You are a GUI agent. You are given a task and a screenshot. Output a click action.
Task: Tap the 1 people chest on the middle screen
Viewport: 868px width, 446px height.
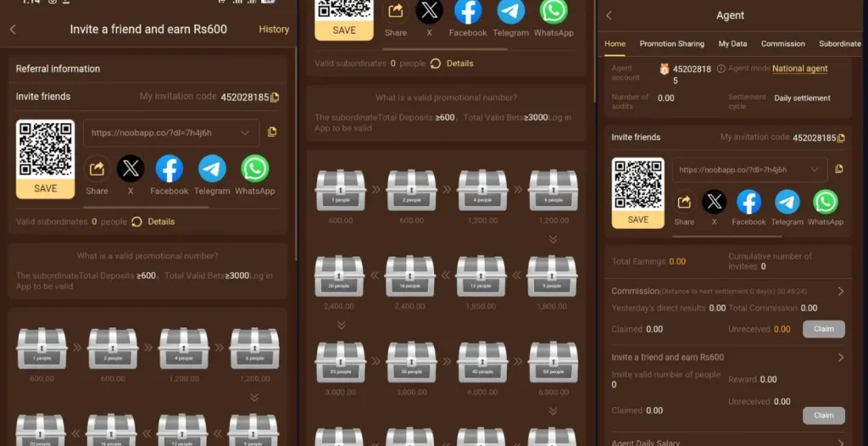pyautogui.click(x=341, y=190)
